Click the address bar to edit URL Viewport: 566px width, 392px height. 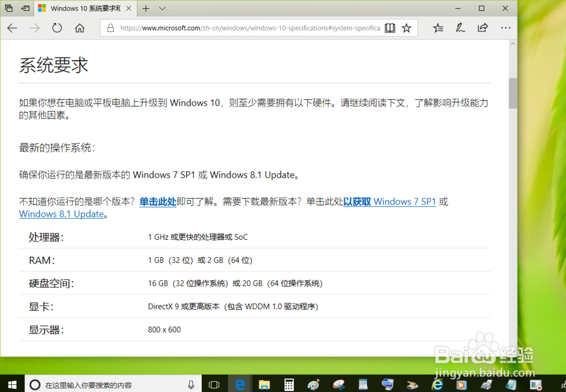click(x=243, y=28)
